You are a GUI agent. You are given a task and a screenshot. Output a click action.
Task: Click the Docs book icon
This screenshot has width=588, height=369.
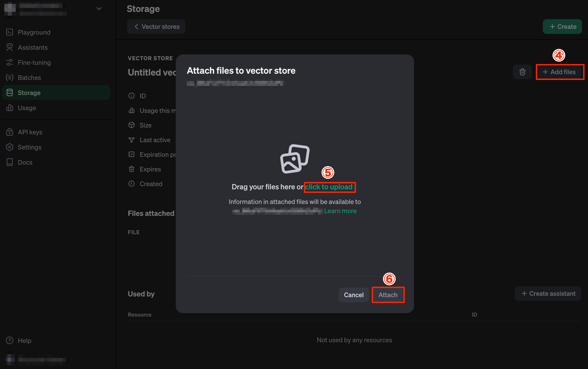point(10,162)
